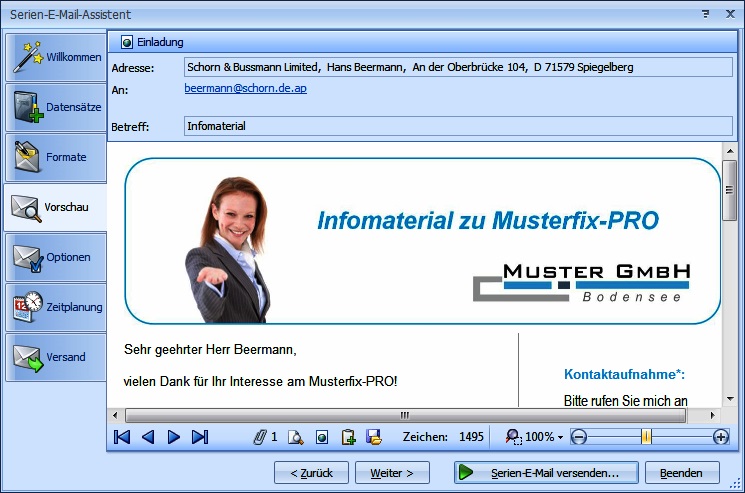Click the vertical scrollbar down arrow
Image resolution: width=745 pixels, height=493 pixels.
[730, 399]
